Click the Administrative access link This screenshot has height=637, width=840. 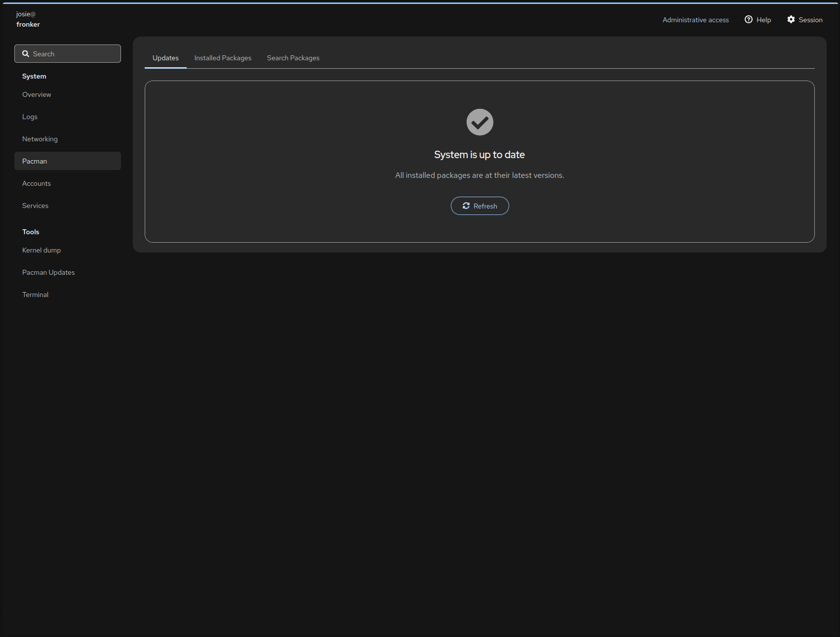pos(695,20)
